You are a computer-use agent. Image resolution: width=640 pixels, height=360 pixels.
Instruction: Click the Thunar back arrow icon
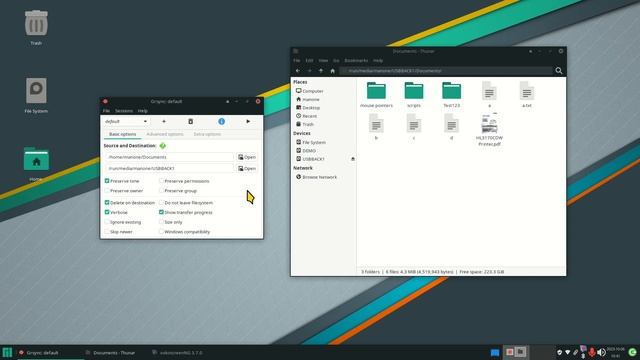[x=298, y=71]
